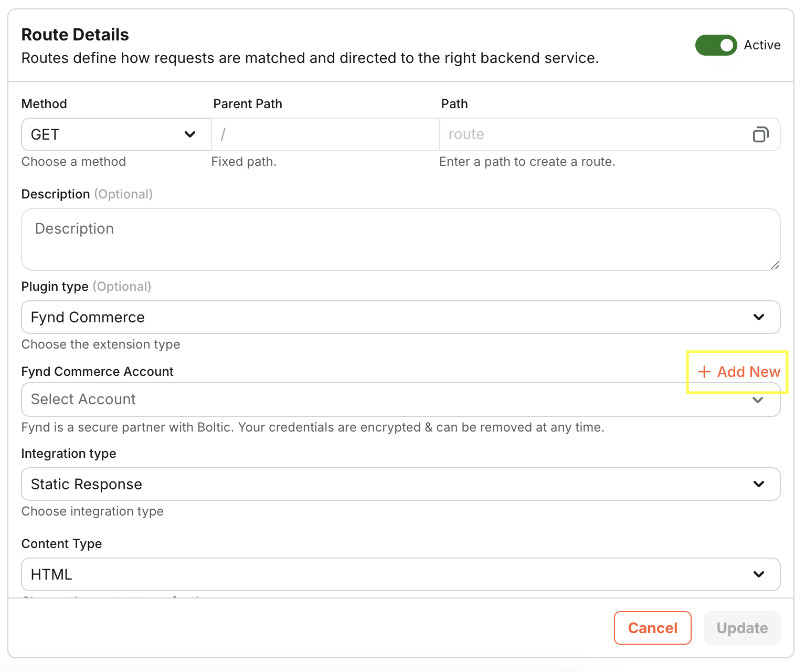Click the Description text area
This screenshot has height=672, width=805.
coord(401,239)
